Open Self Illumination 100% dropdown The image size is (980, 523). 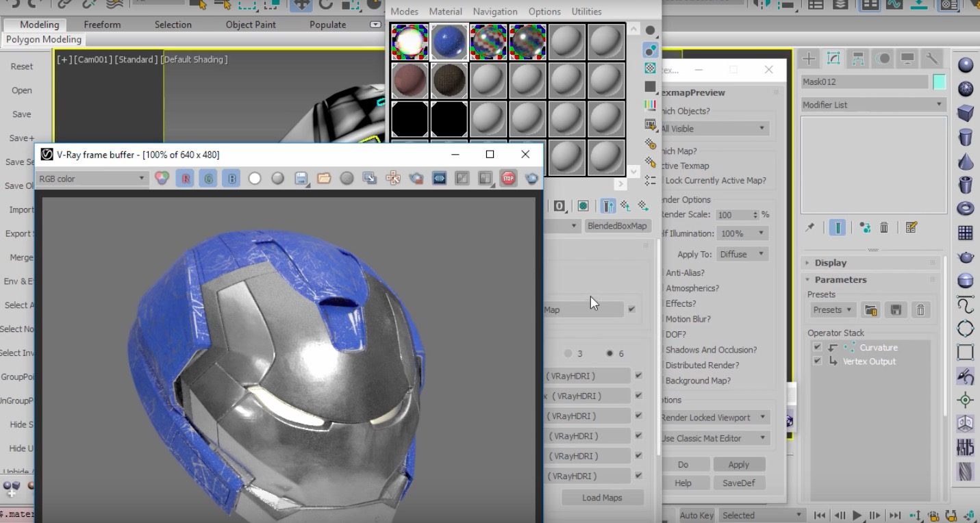coord(742,233)
